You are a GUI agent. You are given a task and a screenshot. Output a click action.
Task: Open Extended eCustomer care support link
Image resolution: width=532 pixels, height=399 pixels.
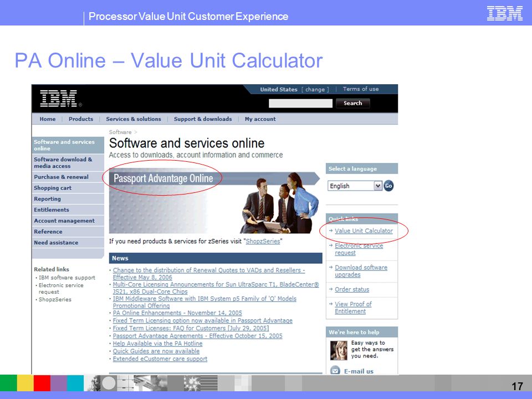pos(160,359)
